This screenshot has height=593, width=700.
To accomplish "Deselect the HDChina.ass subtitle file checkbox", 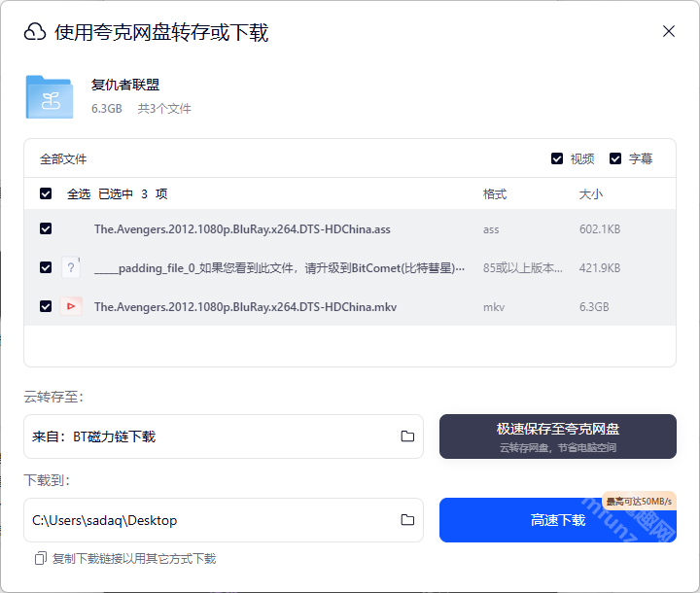I will point(46,229).
